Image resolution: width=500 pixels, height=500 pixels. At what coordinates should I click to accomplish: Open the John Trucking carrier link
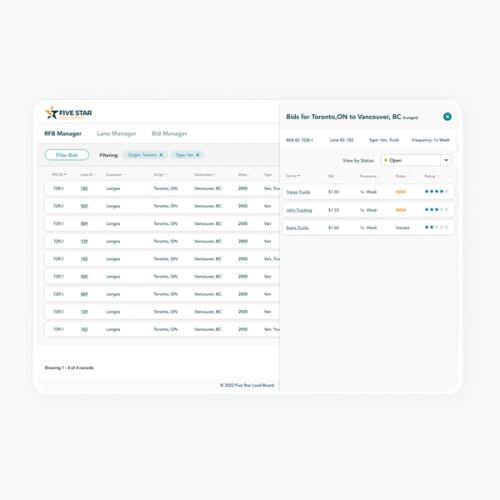pyautogui.click(x=299, y=210)
